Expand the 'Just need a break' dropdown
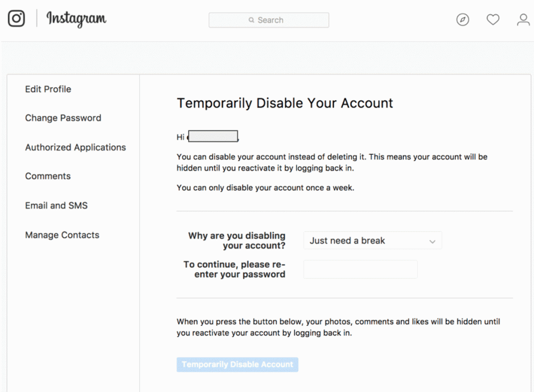Screen dimensions: 534x392 pyautogui.click(x=372, y=241)
